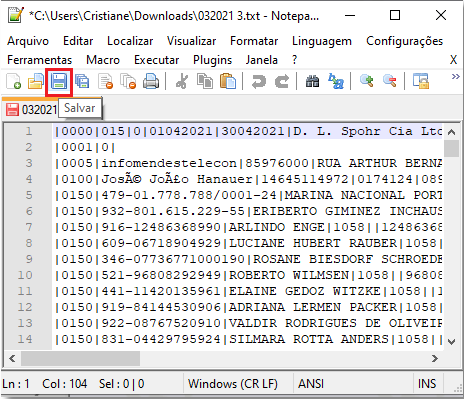Click SILMARA ROTTA ANDERS on line 14
Viewport: 464px width, 399px height.
[x=309, y=339]
